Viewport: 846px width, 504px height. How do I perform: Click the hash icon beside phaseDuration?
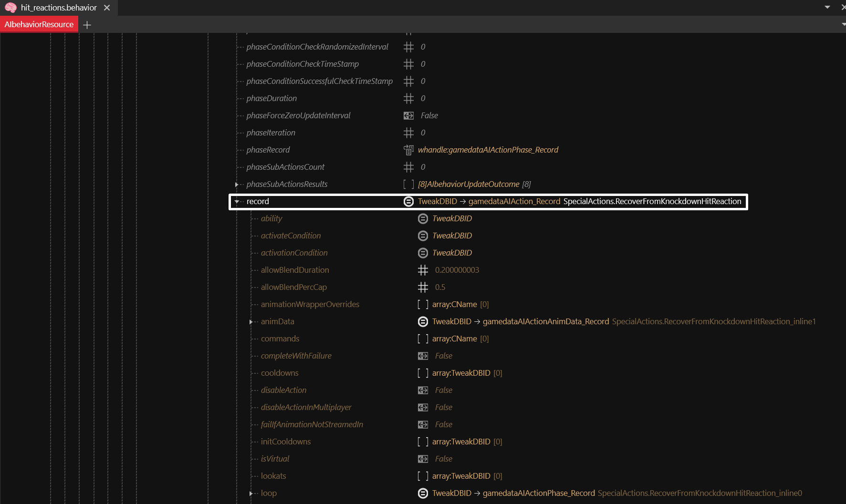[x=408, y=98]
